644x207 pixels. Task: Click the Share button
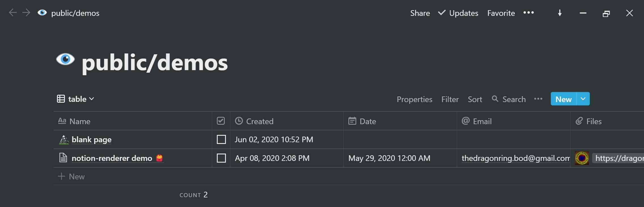(420, 13)
